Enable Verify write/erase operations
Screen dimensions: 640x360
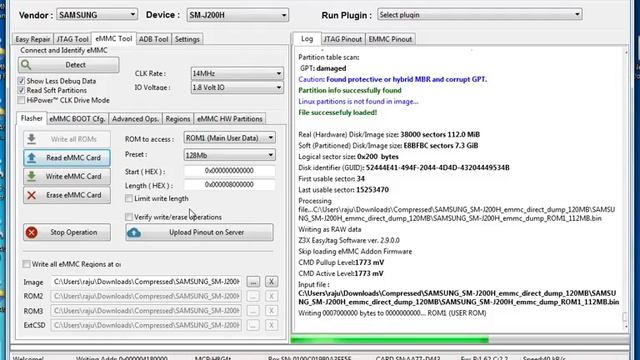click(129, 217)
